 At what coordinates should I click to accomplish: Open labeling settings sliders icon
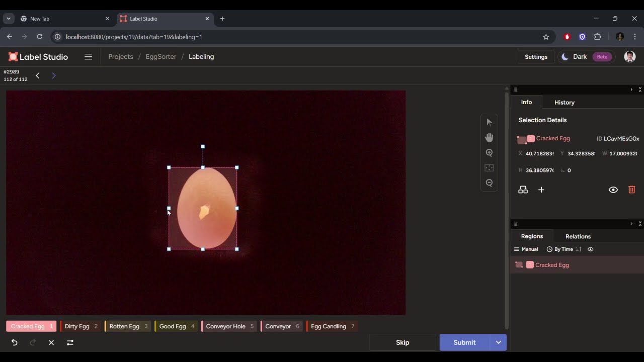click(70, 342)
